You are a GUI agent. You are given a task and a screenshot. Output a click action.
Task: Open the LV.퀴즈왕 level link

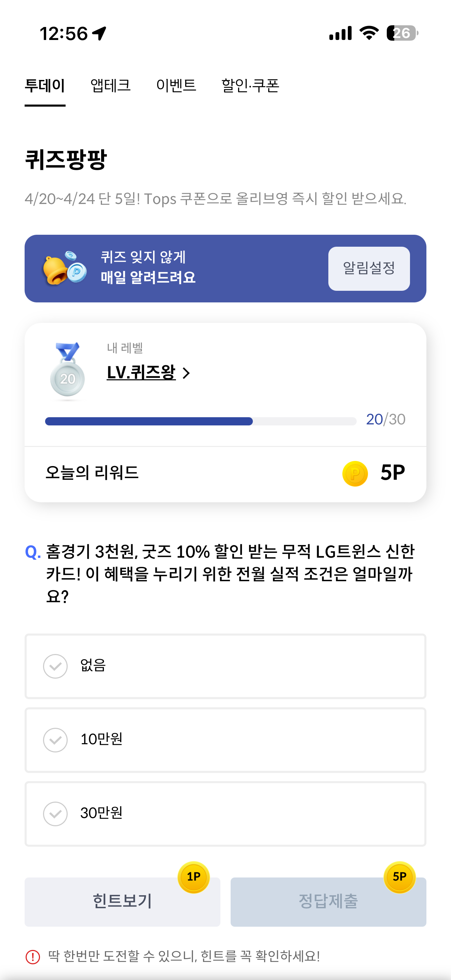coord(141,372)
